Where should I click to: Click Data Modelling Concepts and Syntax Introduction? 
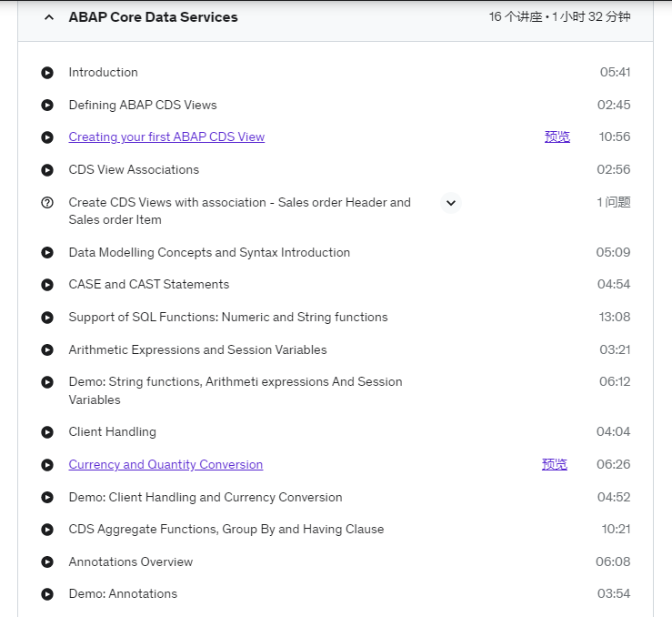[209, 253]
